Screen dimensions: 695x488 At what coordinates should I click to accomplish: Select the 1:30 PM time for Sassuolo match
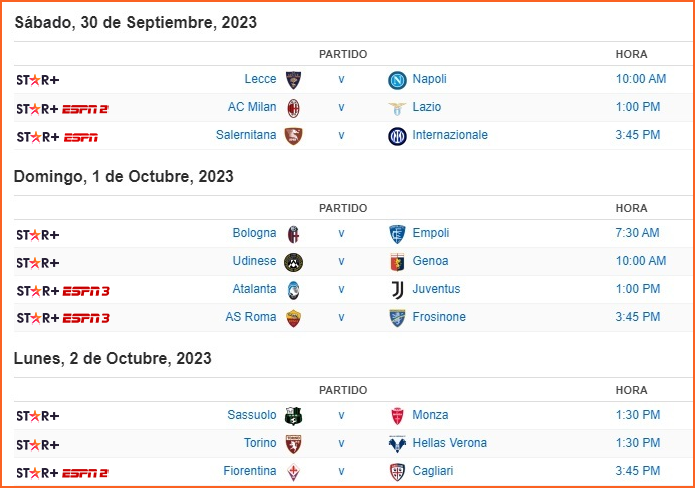(638, 415)
